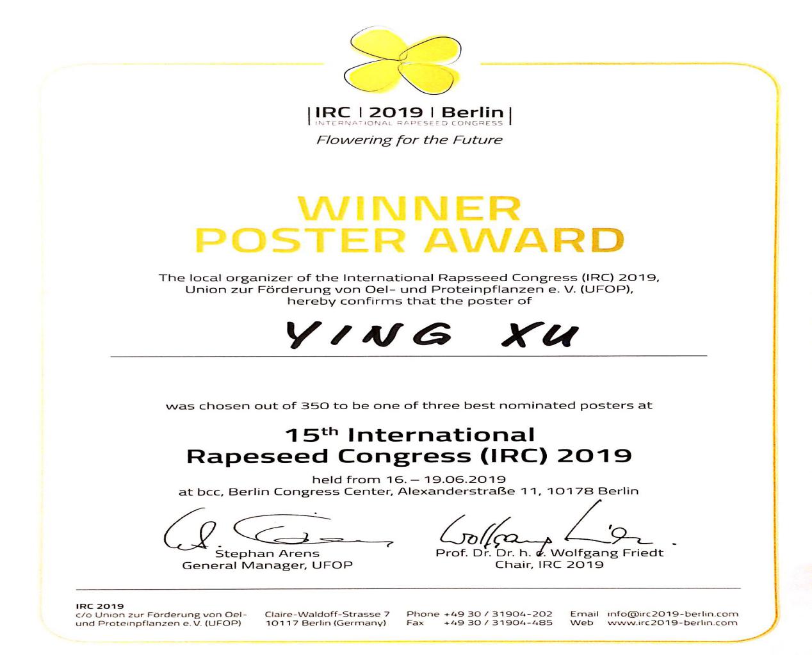Click the bold 'IRC 2019' footer label
The height and width of the screenshot is (655, 812).
pos(100,606)
